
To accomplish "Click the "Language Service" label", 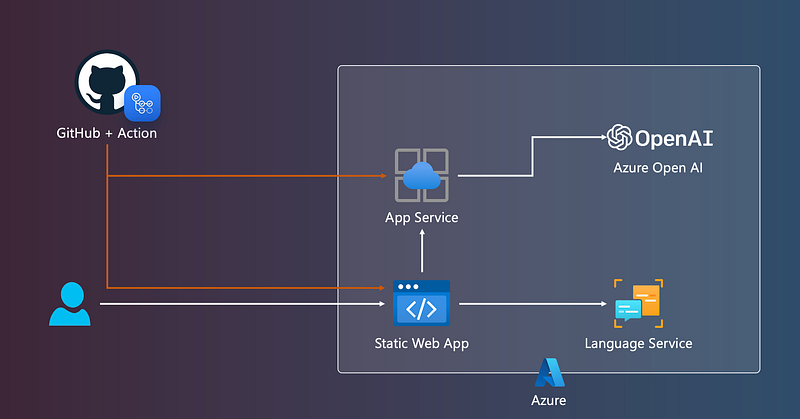I will 638,343.
